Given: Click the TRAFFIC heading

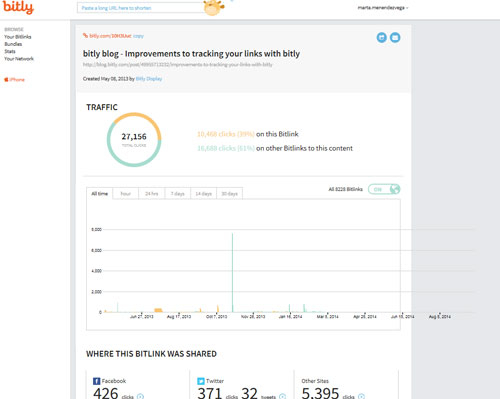Looking at the screenshot, I should [x=102, y=107].
